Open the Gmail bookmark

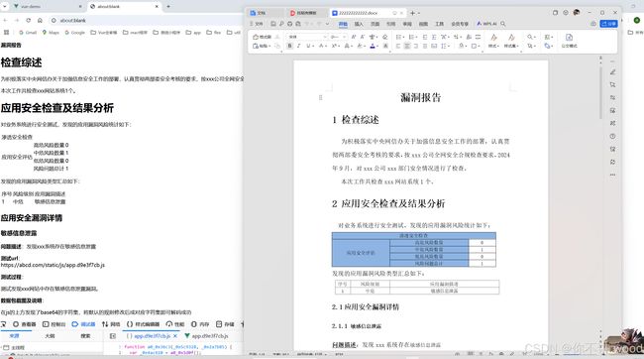tap(28, 33)
